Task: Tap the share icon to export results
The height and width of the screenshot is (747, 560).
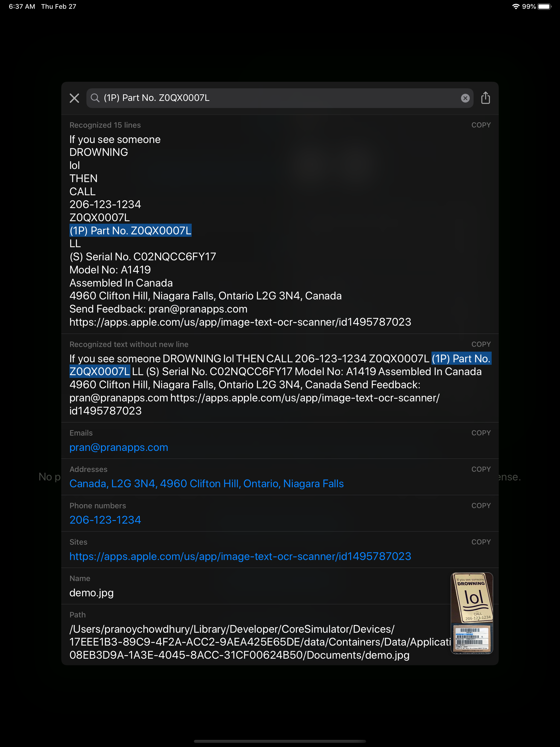Action: click(486, 98)
